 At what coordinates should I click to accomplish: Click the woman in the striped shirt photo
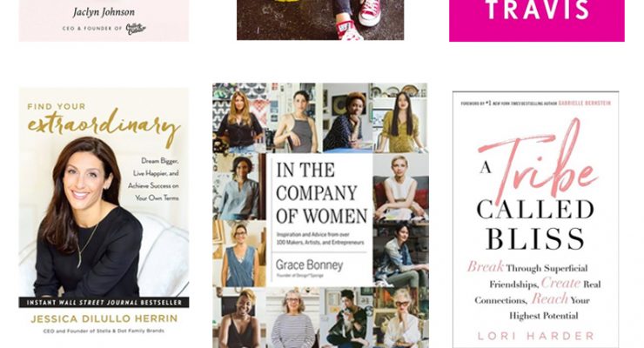[x=292, y=318]
